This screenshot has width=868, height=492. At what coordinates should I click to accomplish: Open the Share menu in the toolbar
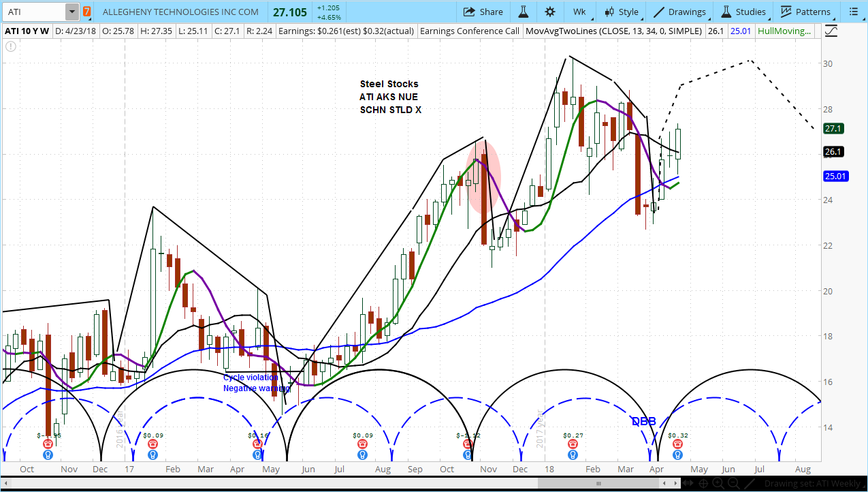point(483,12)
